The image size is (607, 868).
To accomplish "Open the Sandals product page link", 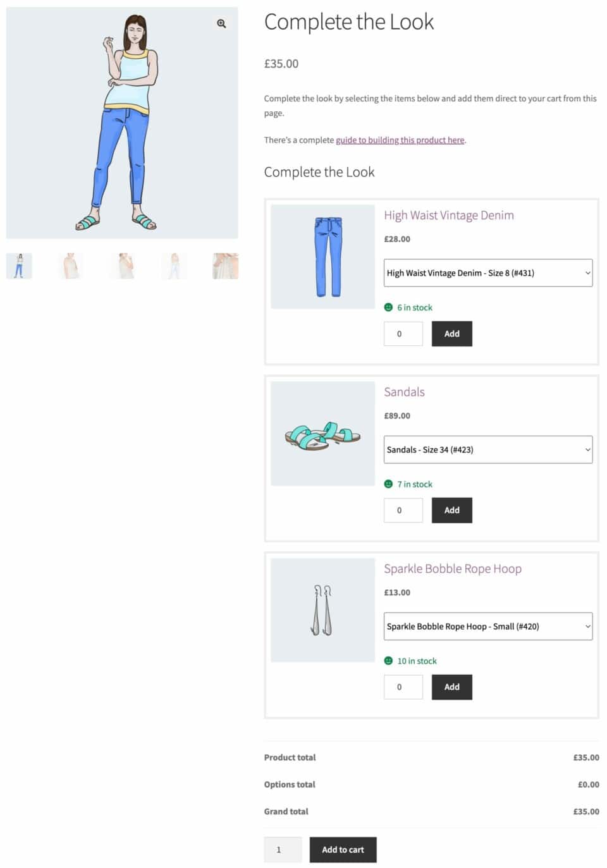I will pyautogui.click(x=404, y=392).
